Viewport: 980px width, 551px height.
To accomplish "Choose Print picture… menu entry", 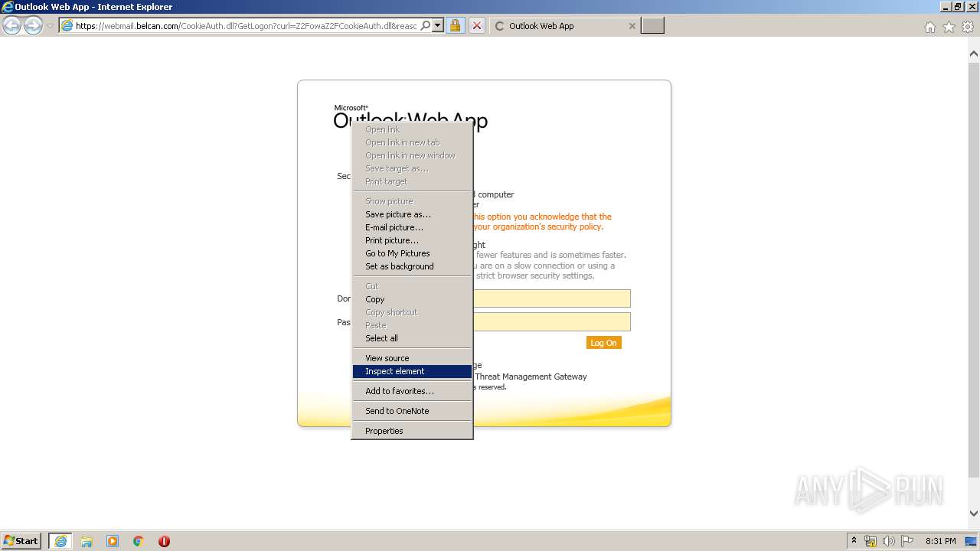I will coord(412,240).
